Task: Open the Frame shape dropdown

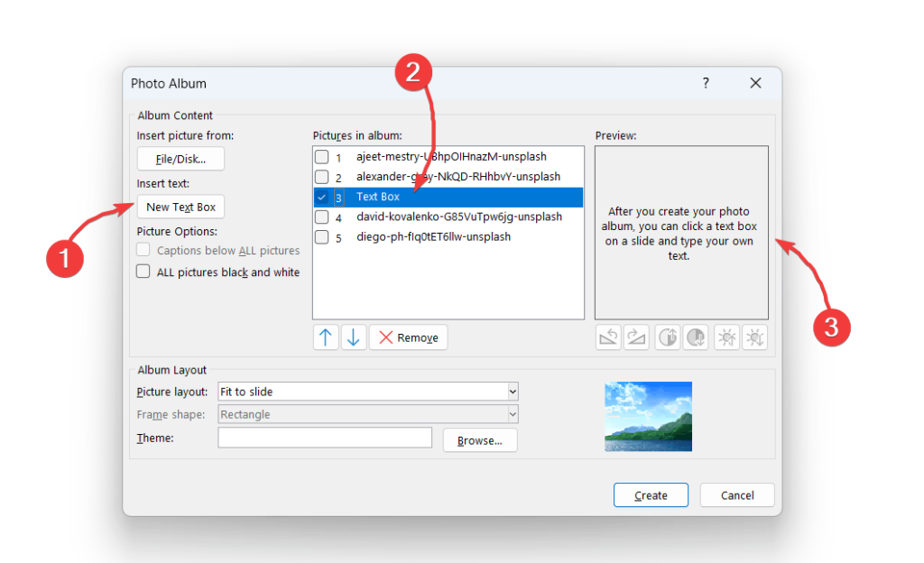Action: 513,414
